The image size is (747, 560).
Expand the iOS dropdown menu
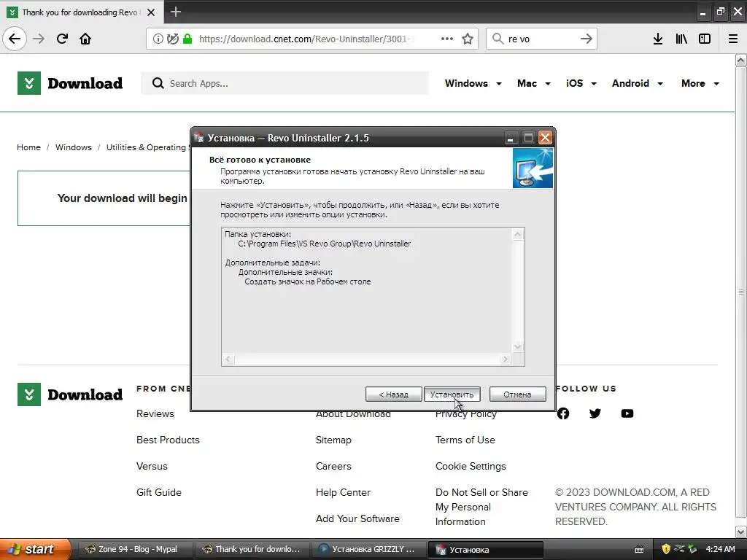tap(581, 83)
